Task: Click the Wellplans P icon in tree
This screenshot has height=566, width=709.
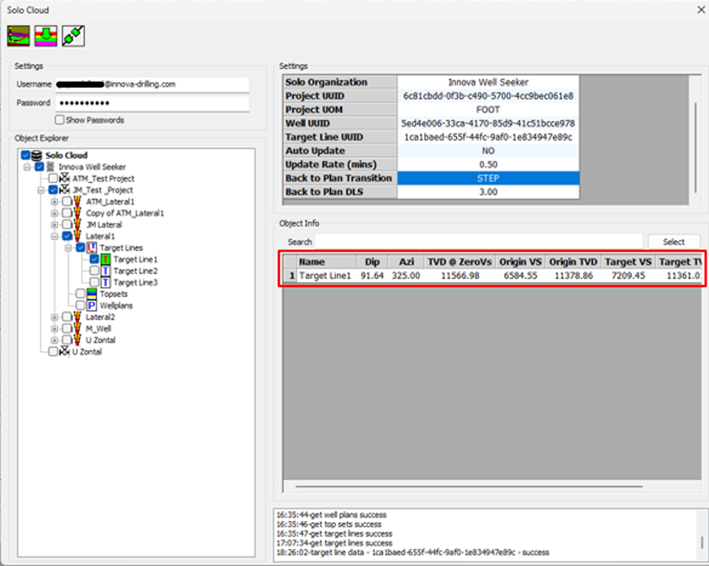Action: [92, 305]
